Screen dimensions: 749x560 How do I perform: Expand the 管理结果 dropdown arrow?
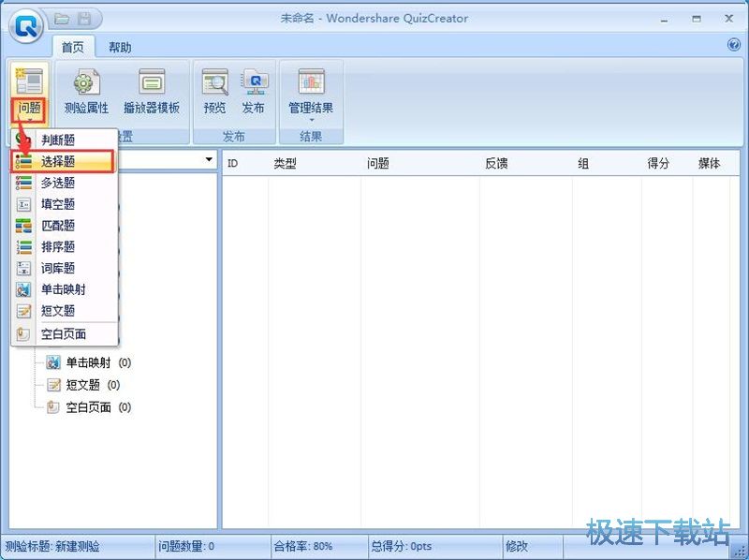[x=312, y=120]
